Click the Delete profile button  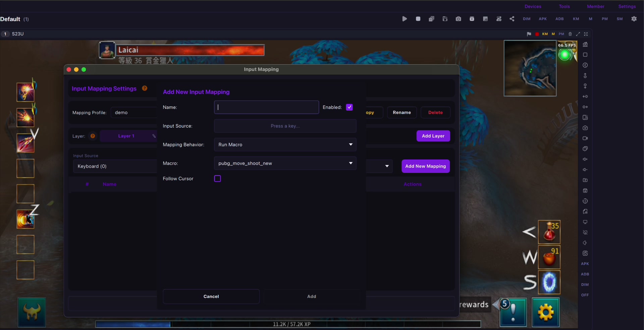[x=435, y=112]
